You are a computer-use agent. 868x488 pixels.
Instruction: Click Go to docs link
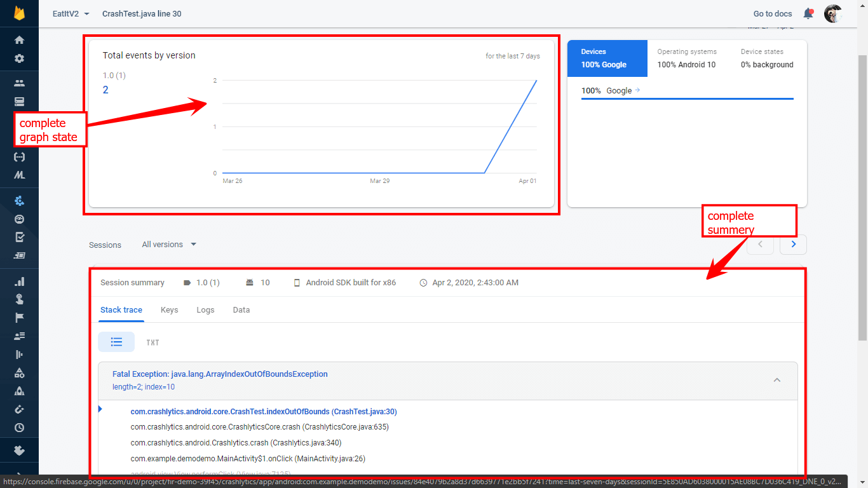tap(773, 13)
